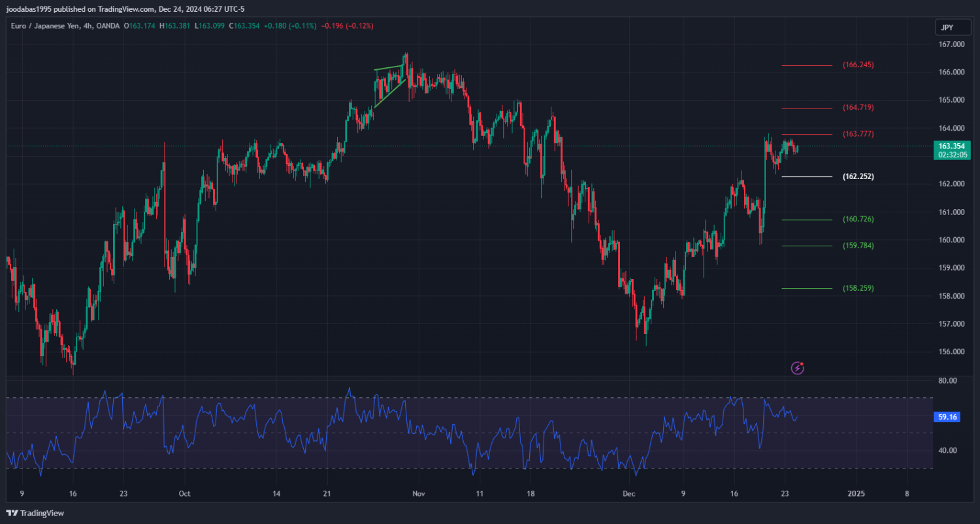Image resolution: width=980 pixels, height=524 pixels.
Task: Select the green (159.784) level label
Action: tap(858, 246)
